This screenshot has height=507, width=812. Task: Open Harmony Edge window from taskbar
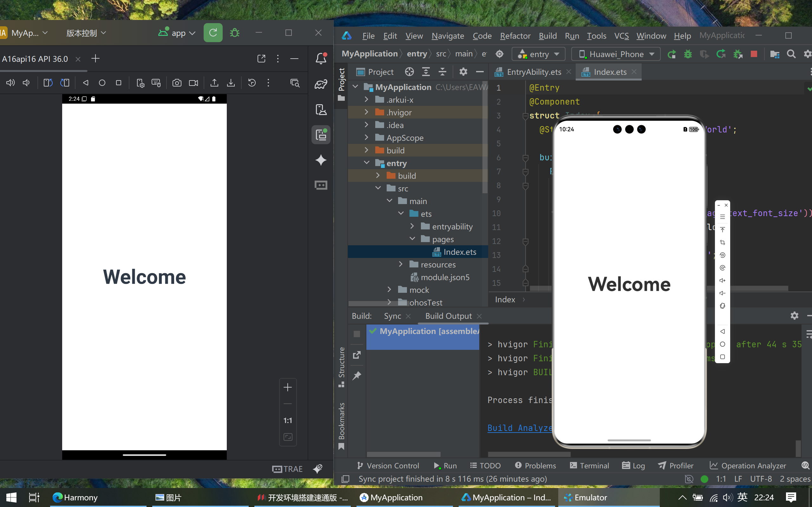pos(75,497)
